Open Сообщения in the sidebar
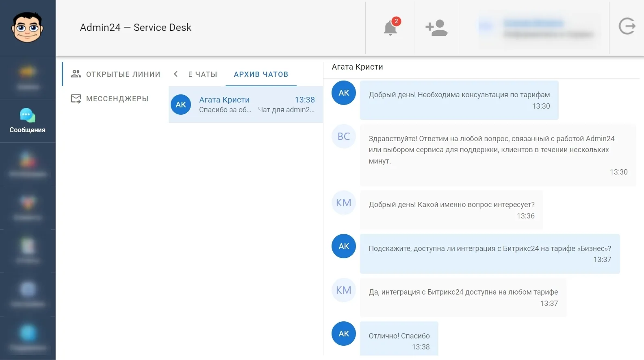Screen dimensions: 644x360 pos(28,121)
